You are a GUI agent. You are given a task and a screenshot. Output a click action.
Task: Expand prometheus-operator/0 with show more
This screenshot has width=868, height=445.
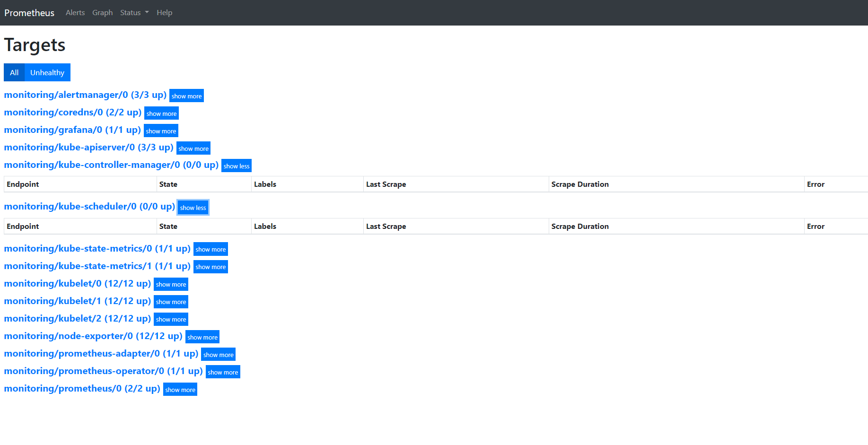pyautogui.click(x=223, y=372)
